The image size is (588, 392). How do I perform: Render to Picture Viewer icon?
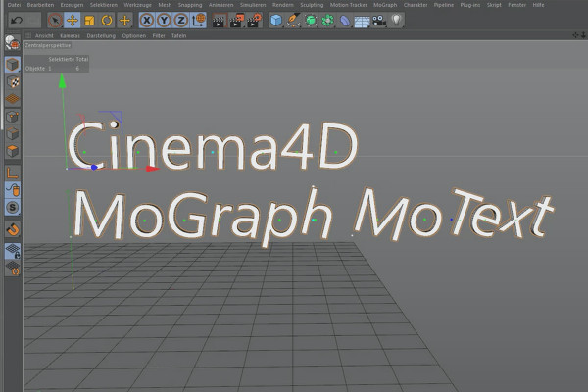tap(236, 21)
